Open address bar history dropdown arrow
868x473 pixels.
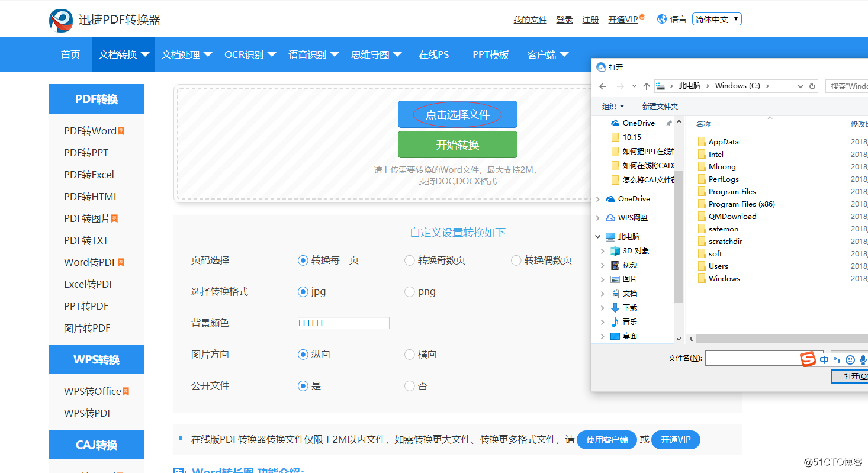800,86
